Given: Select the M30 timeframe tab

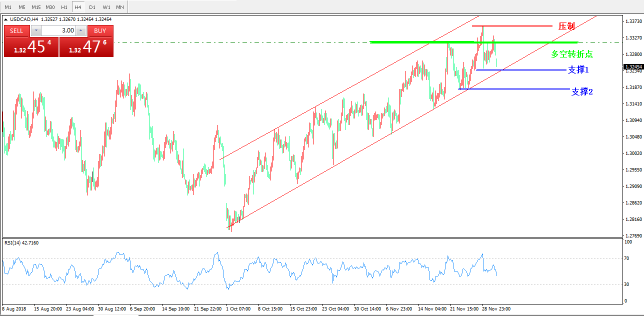Looking at the screenshot, I should pos(50,7).
